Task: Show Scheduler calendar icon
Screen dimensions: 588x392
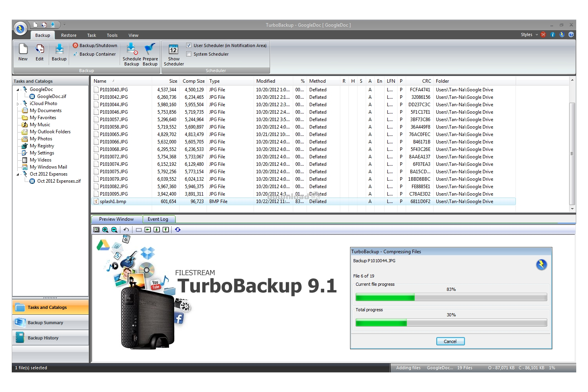Action: tap(174, 54)
